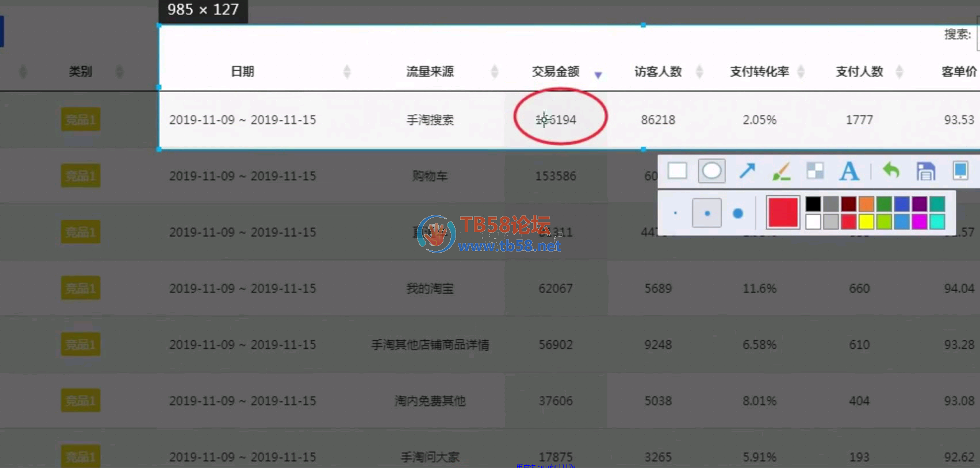Set line thickness to largest dot
980x468 pixels.
pyautogui.click(x=738, y=213)
